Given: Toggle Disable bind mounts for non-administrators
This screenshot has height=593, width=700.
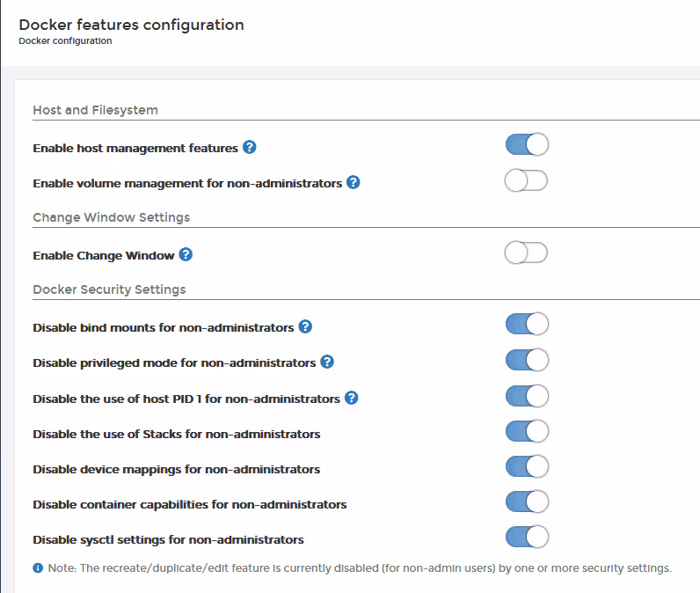Looking at the screenshot, I should point(527,324).
